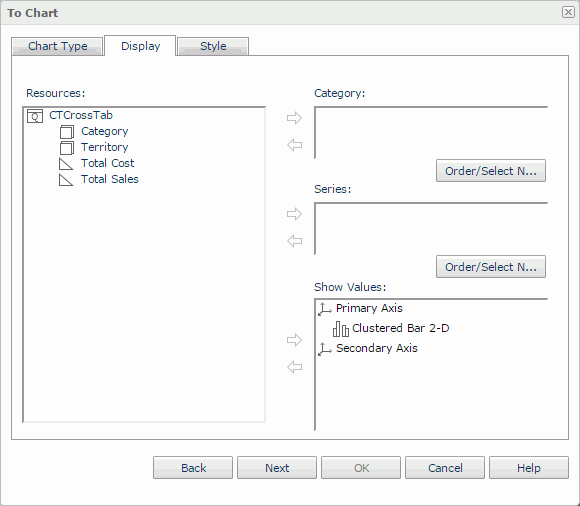580x506 pixels.
Task: Click the add arrow next to Show Values
Action: point(294,340)
